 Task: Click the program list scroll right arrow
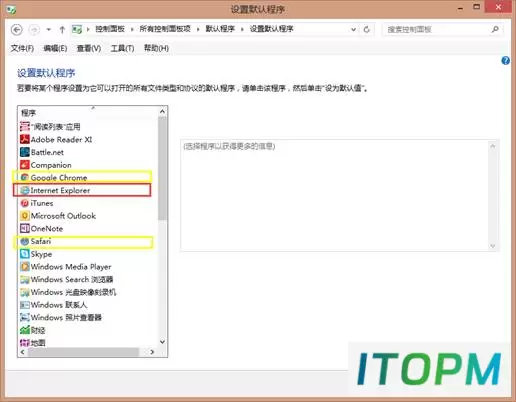pyautogui.click(x=152, y=352)
